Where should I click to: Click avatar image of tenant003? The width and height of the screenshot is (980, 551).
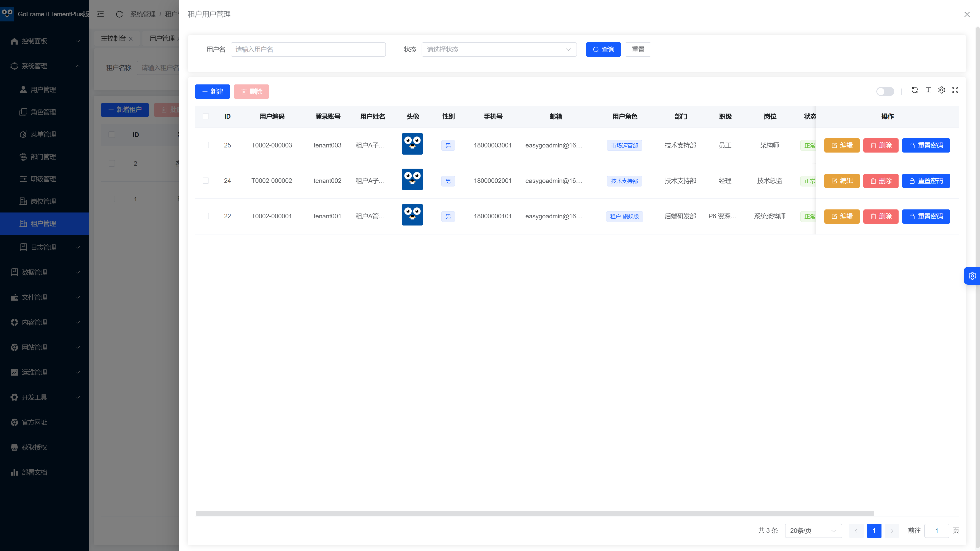412,144
